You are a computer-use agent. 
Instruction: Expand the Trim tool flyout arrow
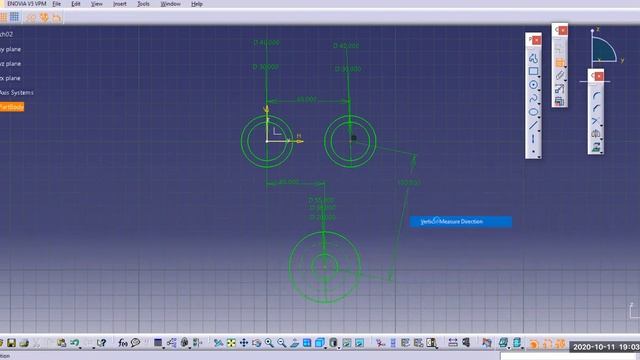(x=602, y=126)
